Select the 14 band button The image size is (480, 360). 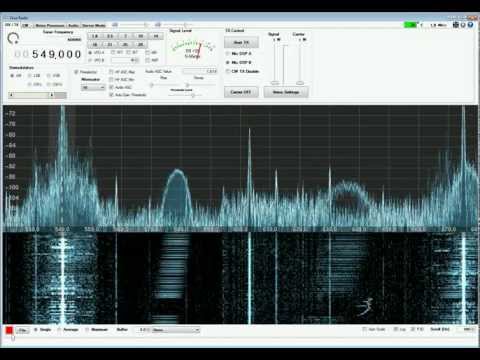(156, 36)
